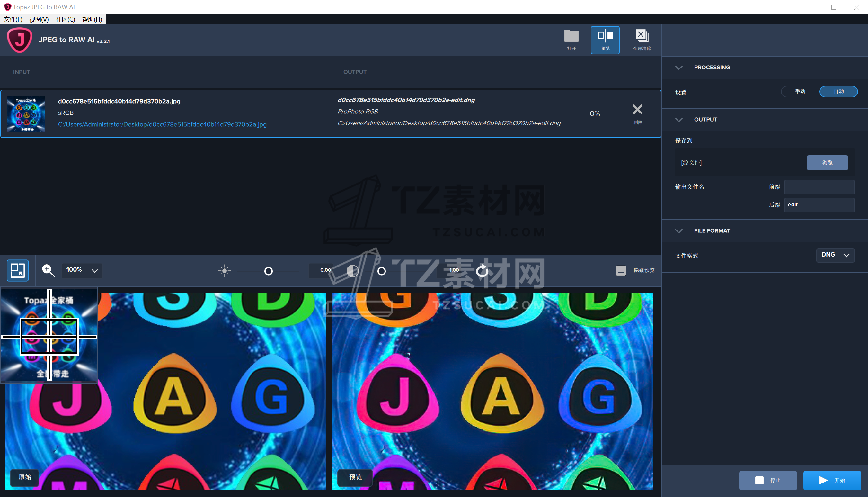Click the magnifier zoom-in icon
This screenshot has width=868, height=497.
[48, 270]
